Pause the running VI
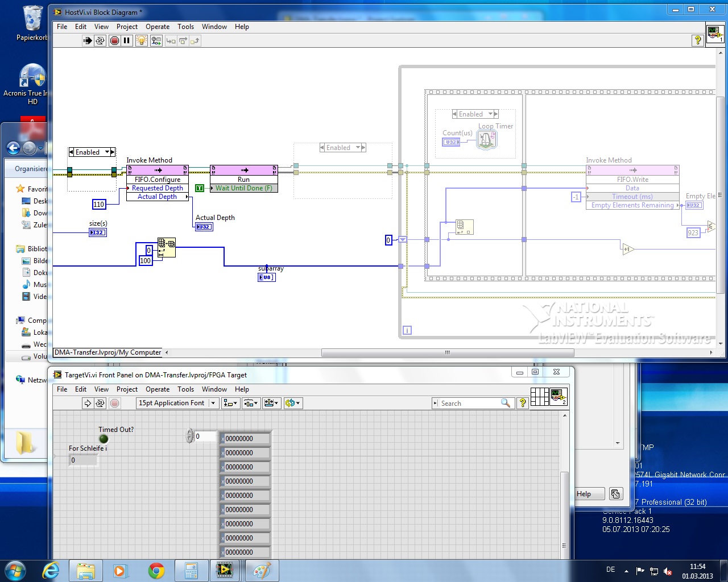Image resolution: width=728 pixels, height=582 pixels. pyautogui.click(x=127, y=40)
